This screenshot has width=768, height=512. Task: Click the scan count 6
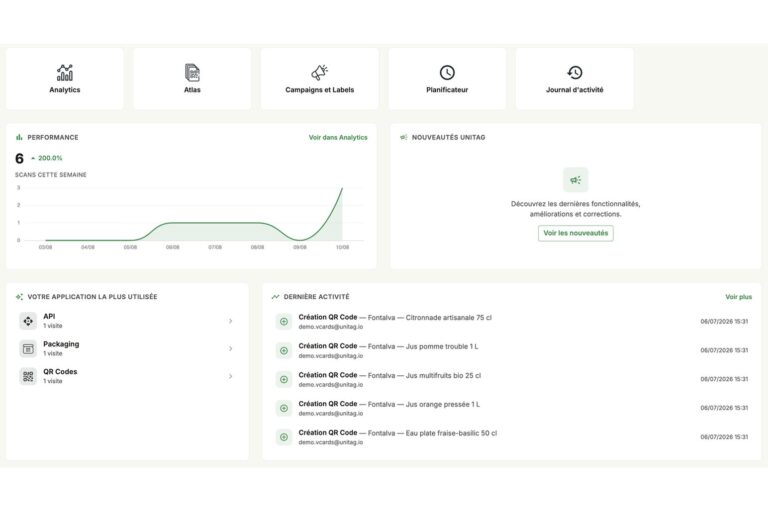click(19, 158)
